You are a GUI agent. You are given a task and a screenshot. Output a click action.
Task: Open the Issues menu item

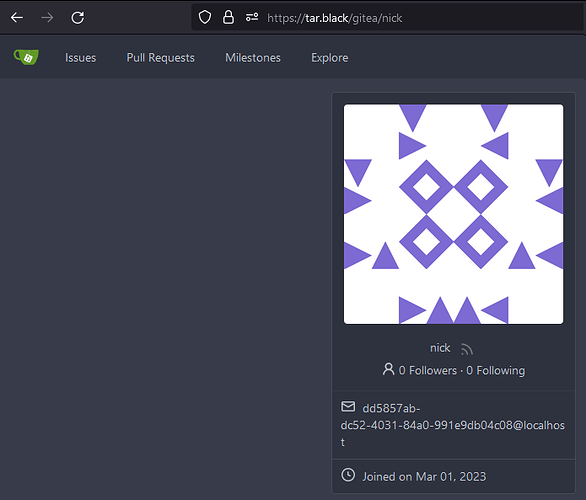(80, 58)
